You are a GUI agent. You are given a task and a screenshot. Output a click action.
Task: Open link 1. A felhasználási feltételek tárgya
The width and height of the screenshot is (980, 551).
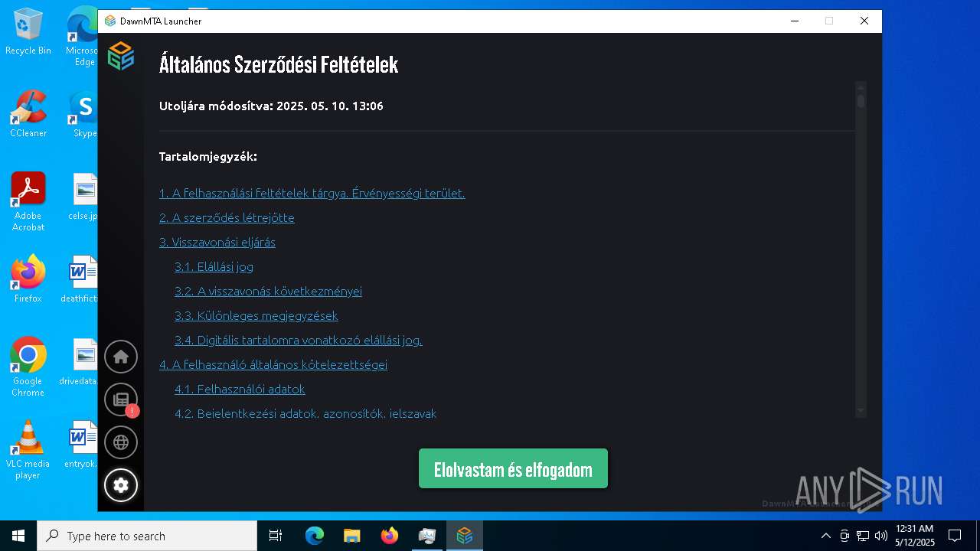[312, 193]
